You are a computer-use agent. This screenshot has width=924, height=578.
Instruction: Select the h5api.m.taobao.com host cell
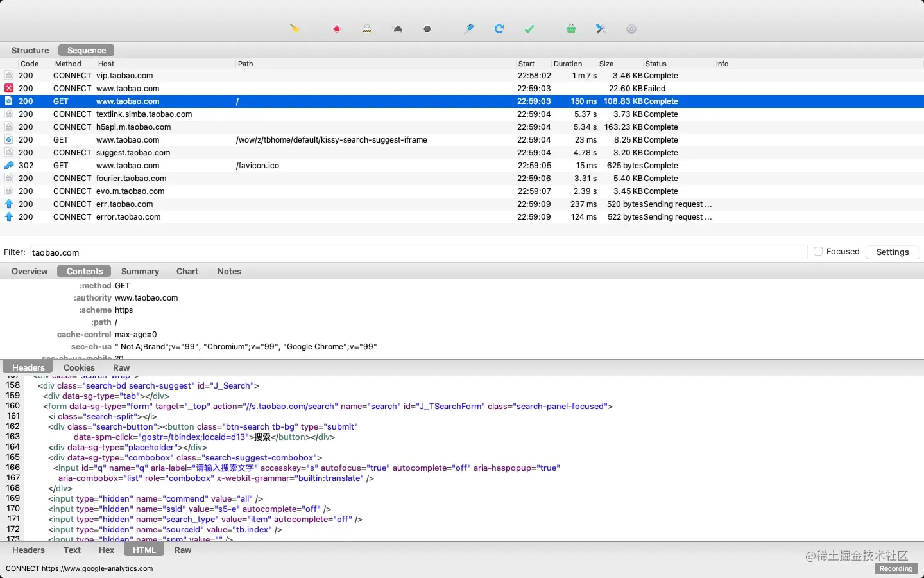click(133, 127)
